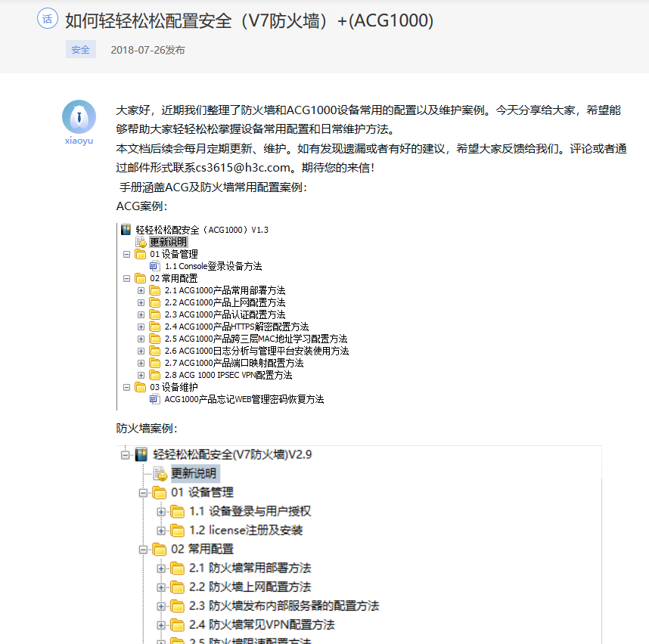Click folder icon of 2.6 日志分析与管理平台
The image size is (649, 644).
[155, 351]
